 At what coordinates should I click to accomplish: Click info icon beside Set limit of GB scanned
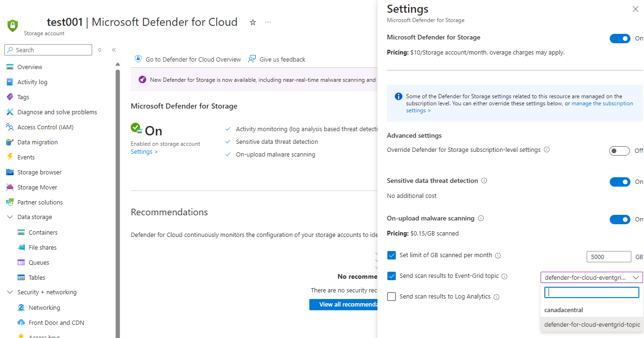pos(498,256)
